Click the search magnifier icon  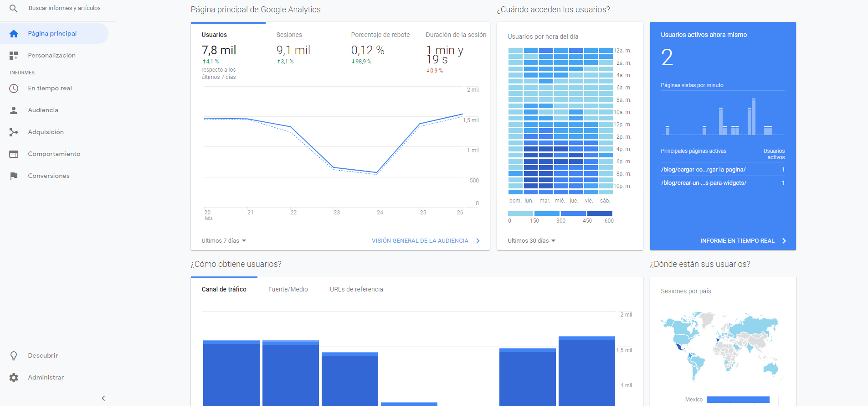coord(14,8)
